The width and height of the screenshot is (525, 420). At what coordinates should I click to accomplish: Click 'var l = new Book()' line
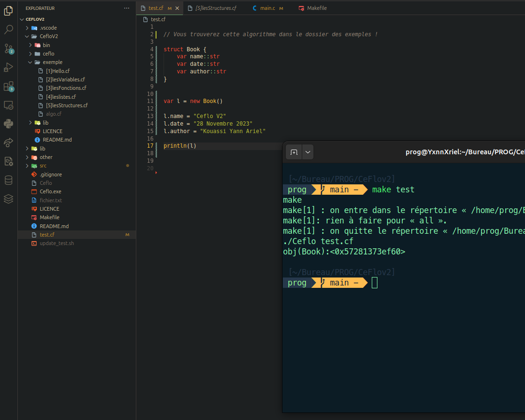pyautogui.click(x=193, y=101)
